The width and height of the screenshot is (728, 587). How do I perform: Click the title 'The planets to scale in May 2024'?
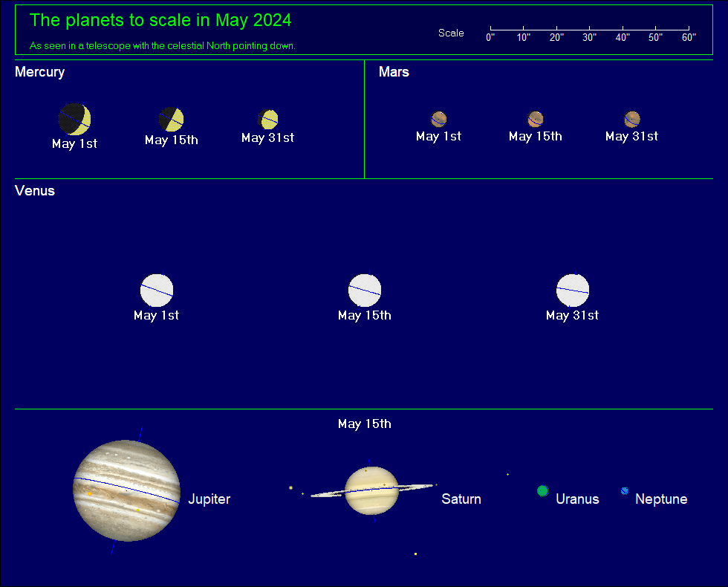pos(160,21)
